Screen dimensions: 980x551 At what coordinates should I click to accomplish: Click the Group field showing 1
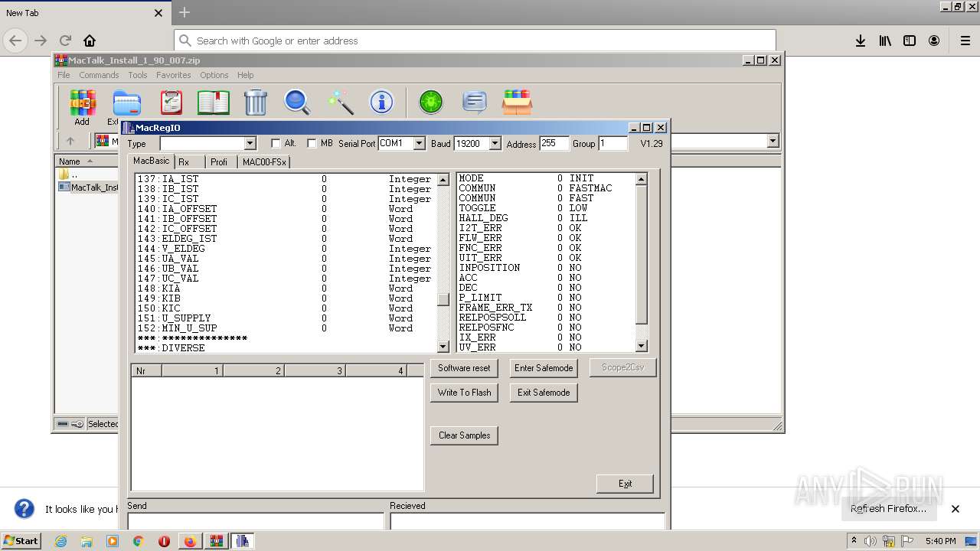point(612,143)
